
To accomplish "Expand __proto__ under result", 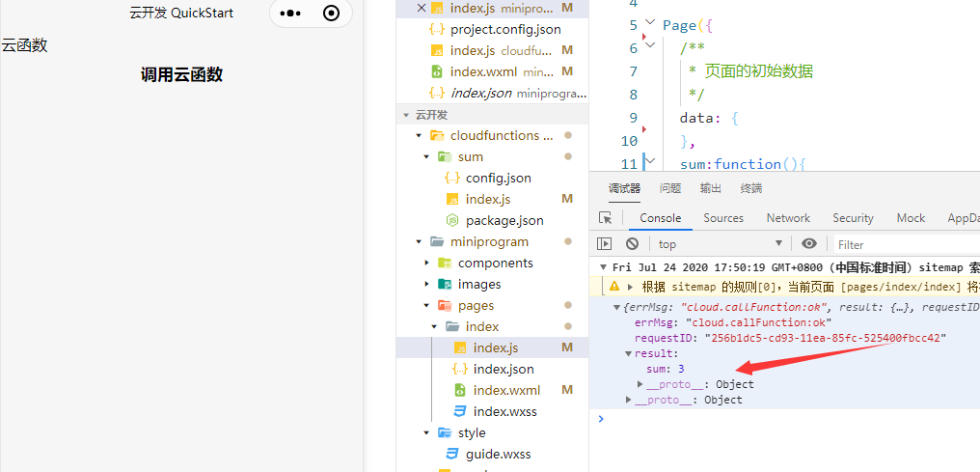I will [640, 384].
